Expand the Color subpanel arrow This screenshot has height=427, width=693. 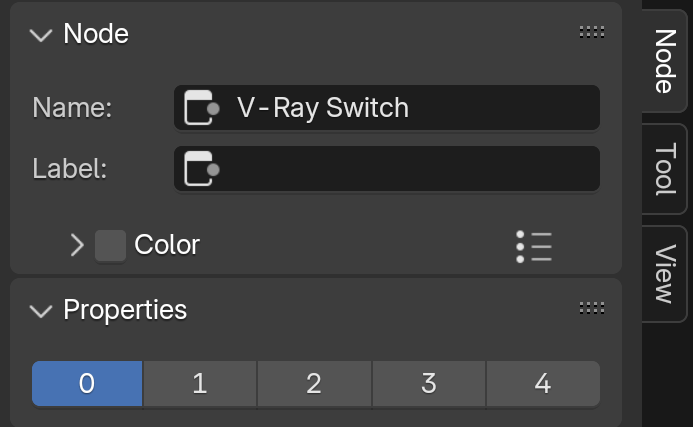pyautogui.click(x=77, y=245)
